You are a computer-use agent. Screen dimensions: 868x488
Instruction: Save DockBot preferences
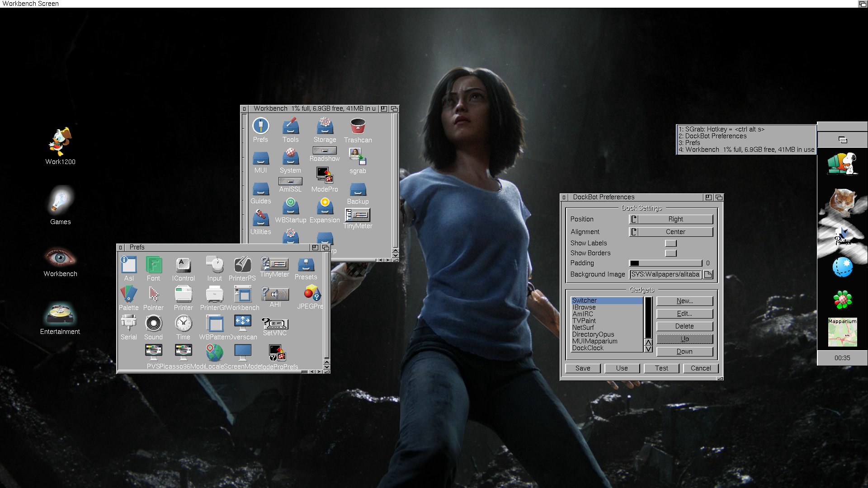point(583,368)
